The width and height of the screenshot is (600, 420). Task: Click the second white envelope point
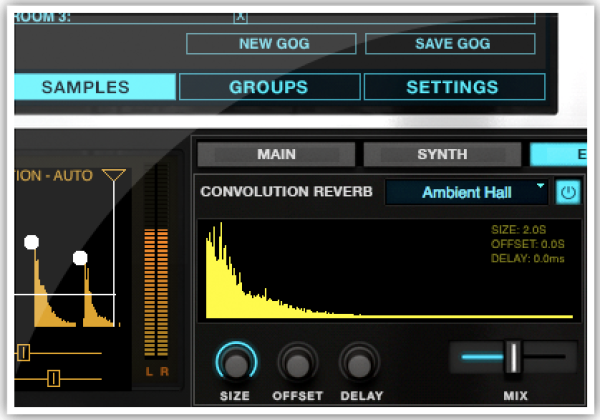click(x=80, y=258)
